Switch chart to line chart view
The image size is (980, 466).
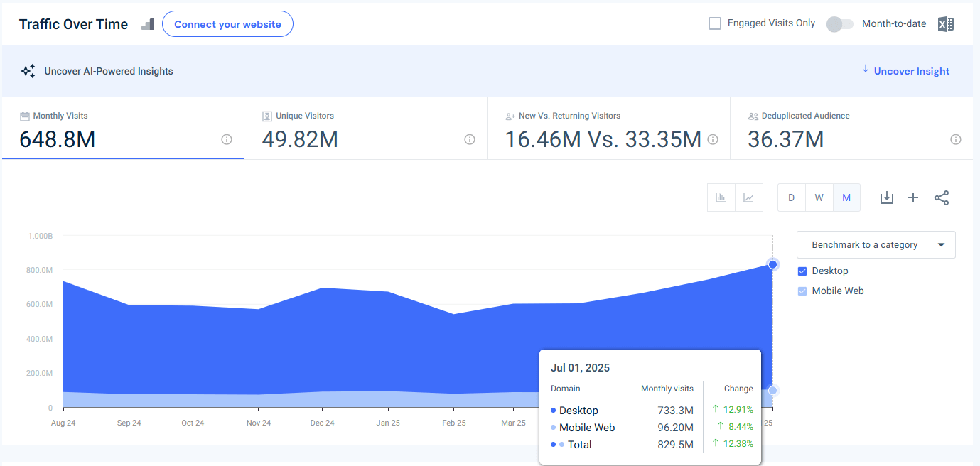749,197
